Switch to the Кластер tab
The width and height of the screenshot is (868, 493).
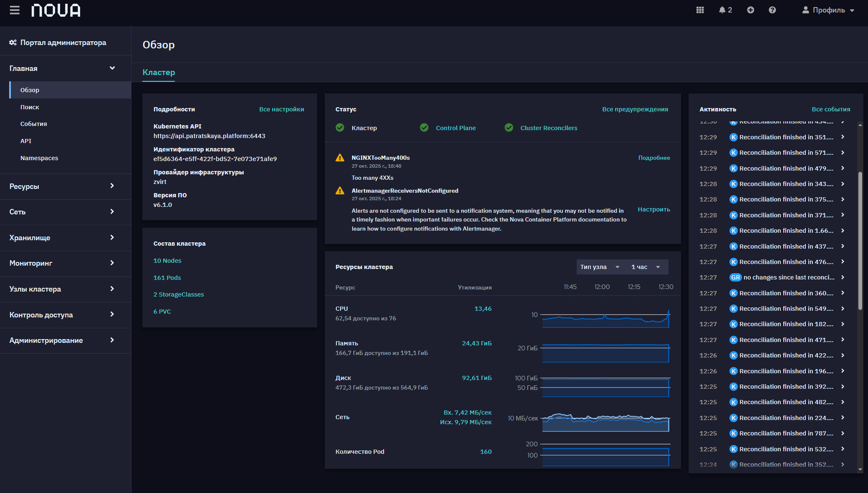(x=159, y=72)
